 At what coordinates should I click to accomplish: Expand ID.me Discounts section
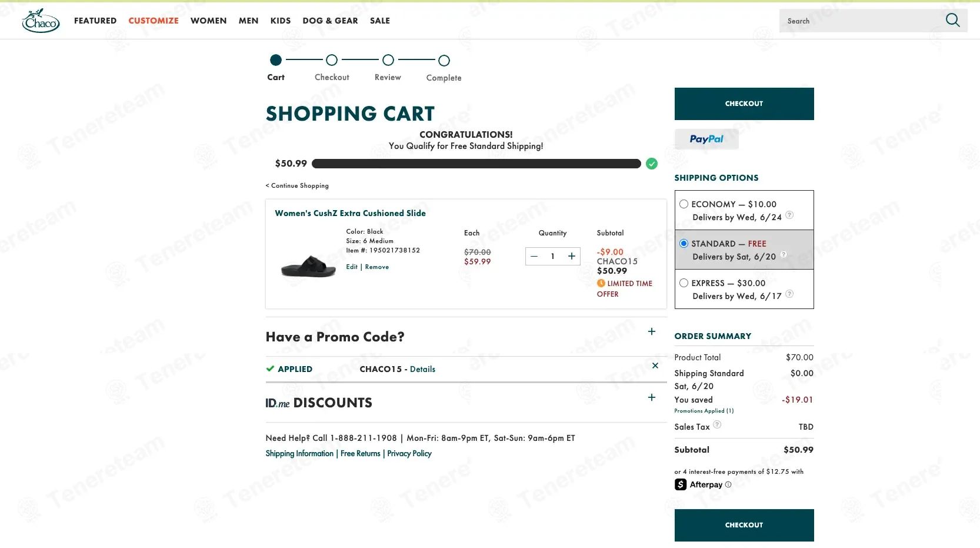coord(651,397)
